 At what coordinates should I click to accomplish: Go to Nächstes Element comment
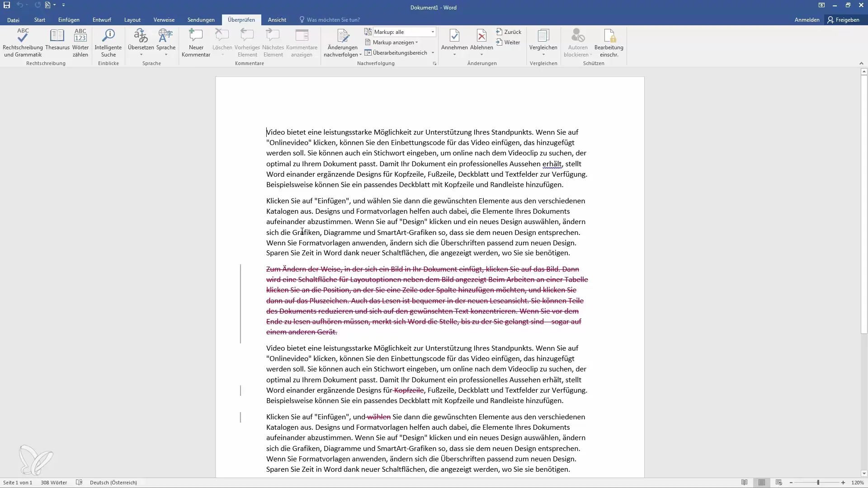[x=273, y=43]
